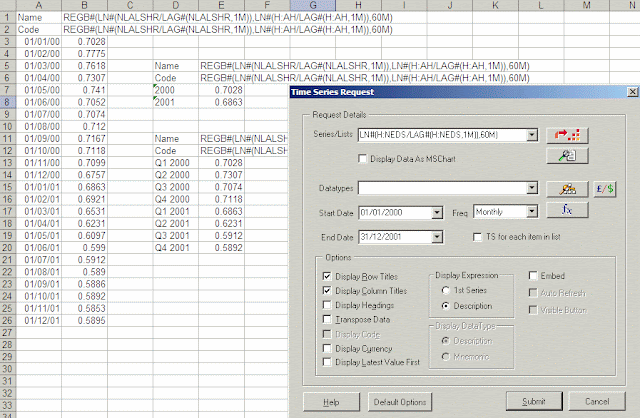Click the £/$ currency icon button
Screen dimensions: 640x418
coord(604,189)
